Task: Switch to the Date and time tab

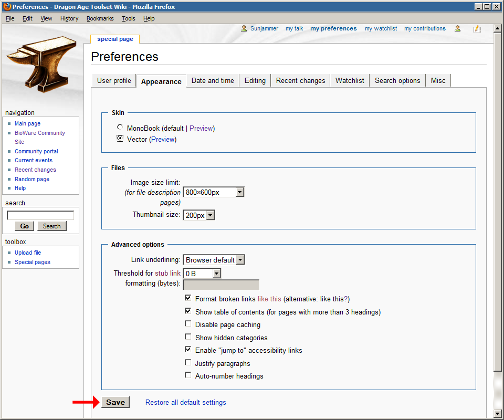Action: (x=213, y=81)
